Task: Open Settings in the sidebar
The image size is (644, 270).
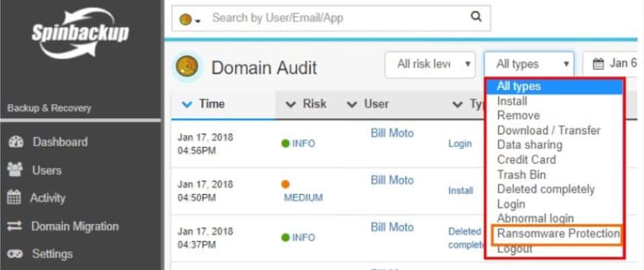Action: click(x=52, y=254)
